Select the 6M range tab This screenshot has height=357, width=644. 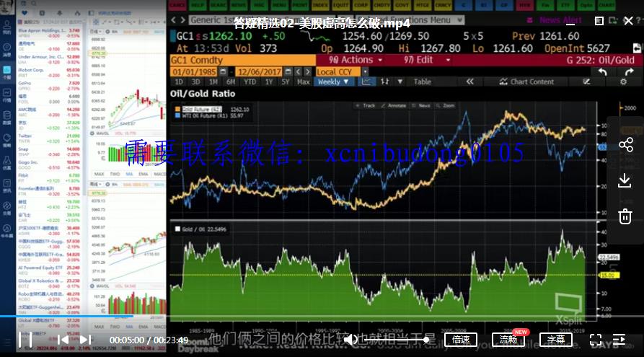231,81
